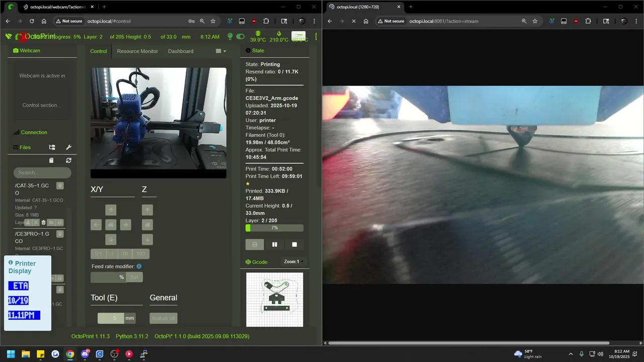The height and width of the screenshot is (362, 644).
Task: Select the Control tab
Action: (99, 51)
